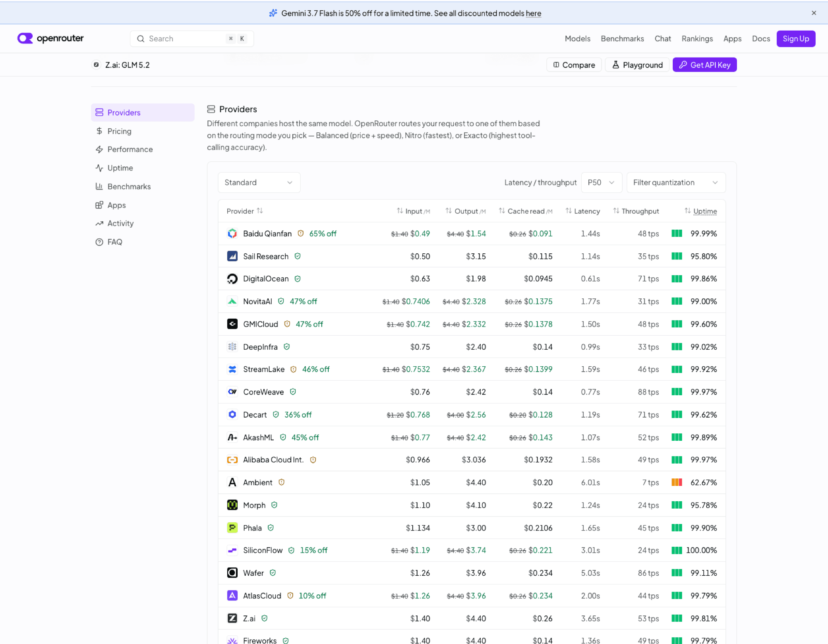Click the Alibaba Cloud Int. logo
Image resolution: width=828 pixels, height=644 pixels.
232,460
